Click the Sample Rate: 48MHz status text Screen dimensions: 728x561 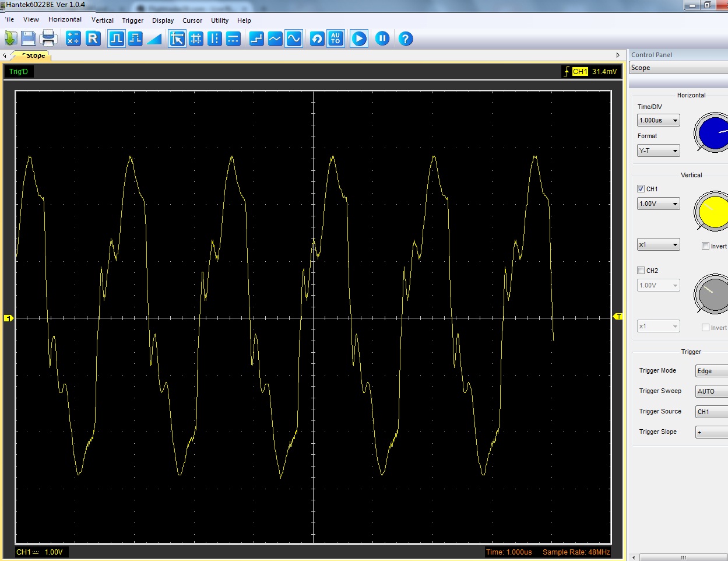click(576, 552)
